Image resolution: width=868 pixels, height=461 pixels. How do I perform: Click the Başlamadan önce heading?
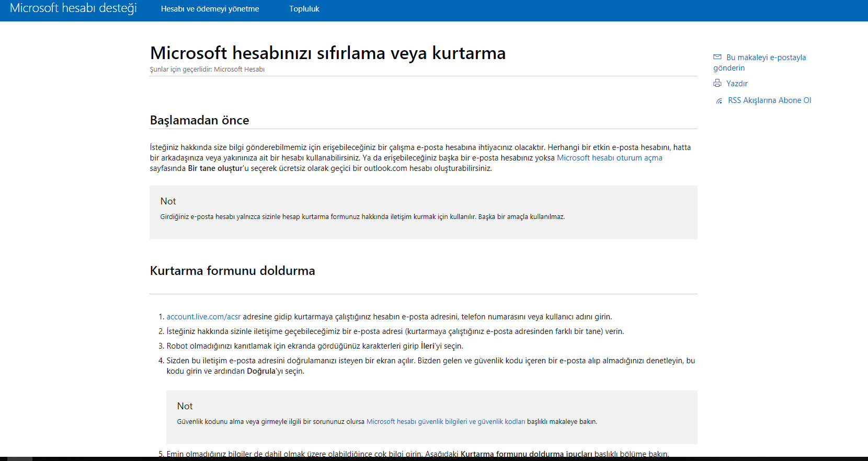tap(199, 120)
